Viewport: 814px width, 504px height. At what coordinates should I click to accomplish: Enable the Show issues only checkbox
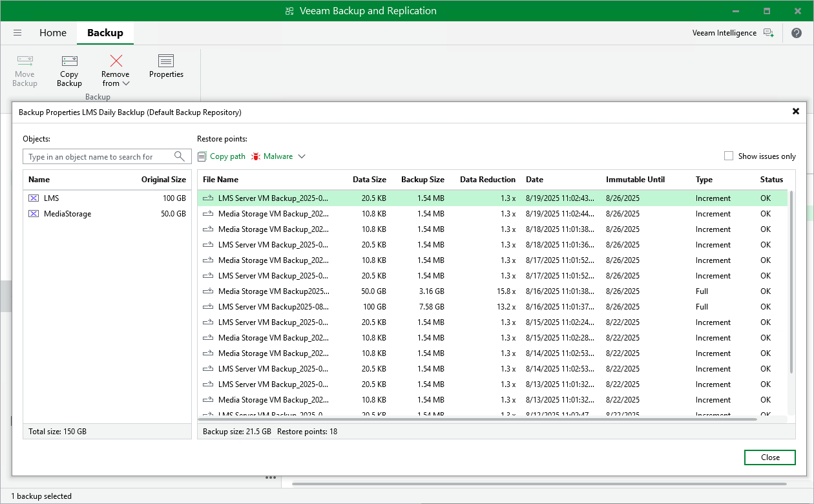(728, 156)
